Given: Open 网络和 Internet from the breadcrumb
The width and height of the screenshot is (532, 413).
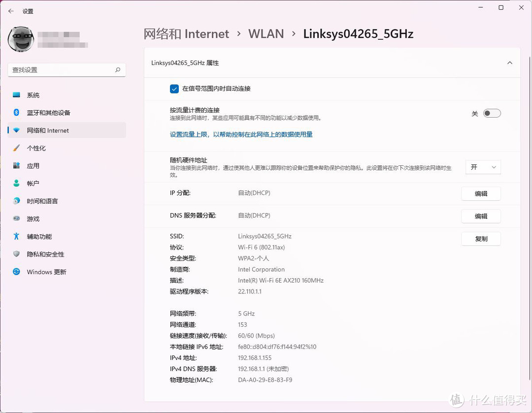Looking at the screenshot, I should pos(186,33).
